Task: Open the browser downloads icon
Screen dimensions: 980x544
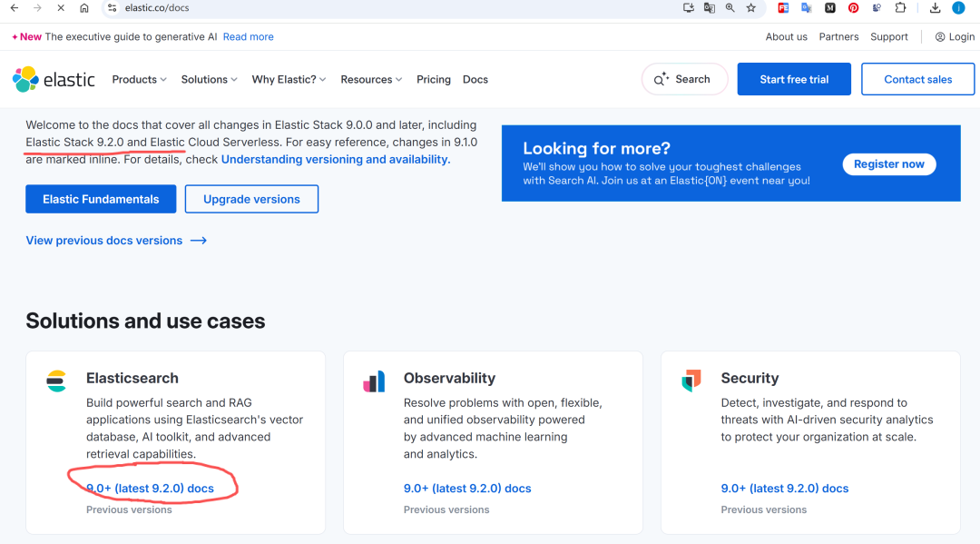Action: pyautogui.click(x=935, y=8)
